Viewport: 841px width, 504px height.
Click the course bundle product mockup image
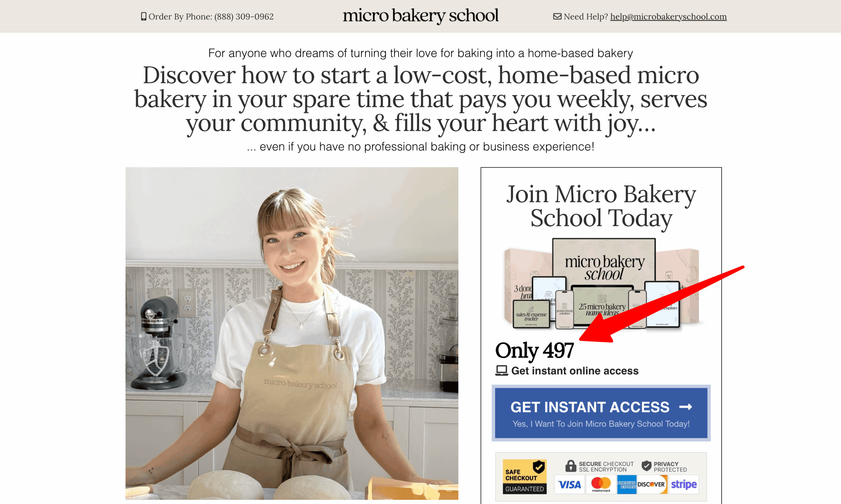(602, 284)
